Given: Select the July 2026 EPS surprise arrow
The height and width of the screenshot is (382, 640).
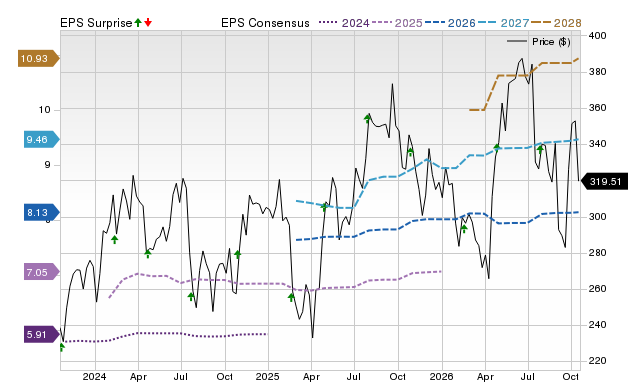Looking at the screenshot, I should click(x=540, y=150).
